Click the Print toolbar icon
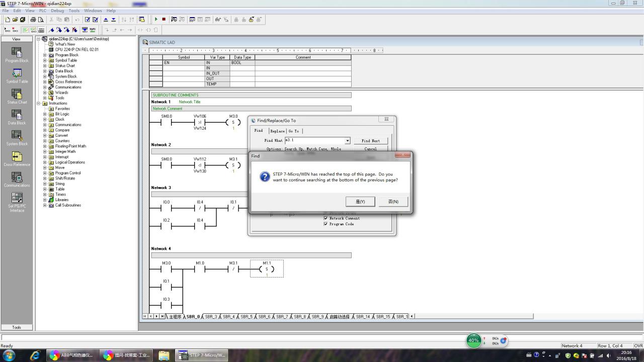Image resolution: width=644 pixels, height=362 pixels. click(x=33, y=20)
